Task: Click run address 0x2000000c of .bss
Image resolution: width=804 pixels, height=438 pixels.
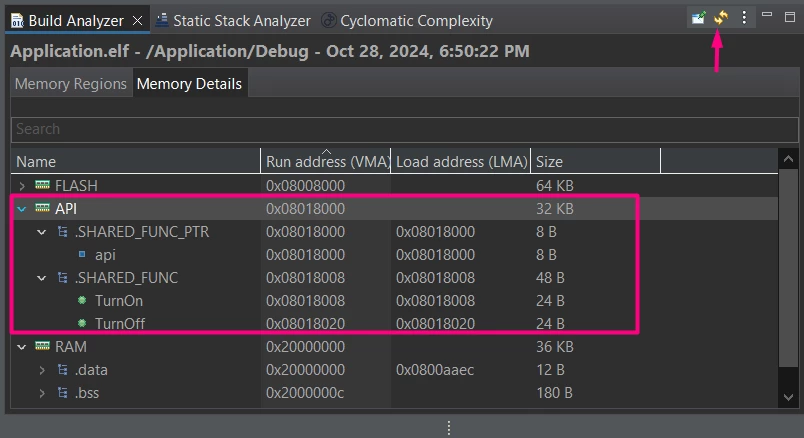Action: coord(305,393)
